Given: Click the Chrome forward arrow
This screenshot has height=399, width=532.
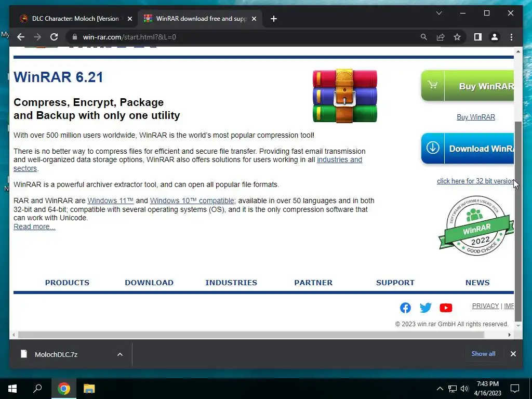Looking at the screenshot, I should [x=37, y=37].
